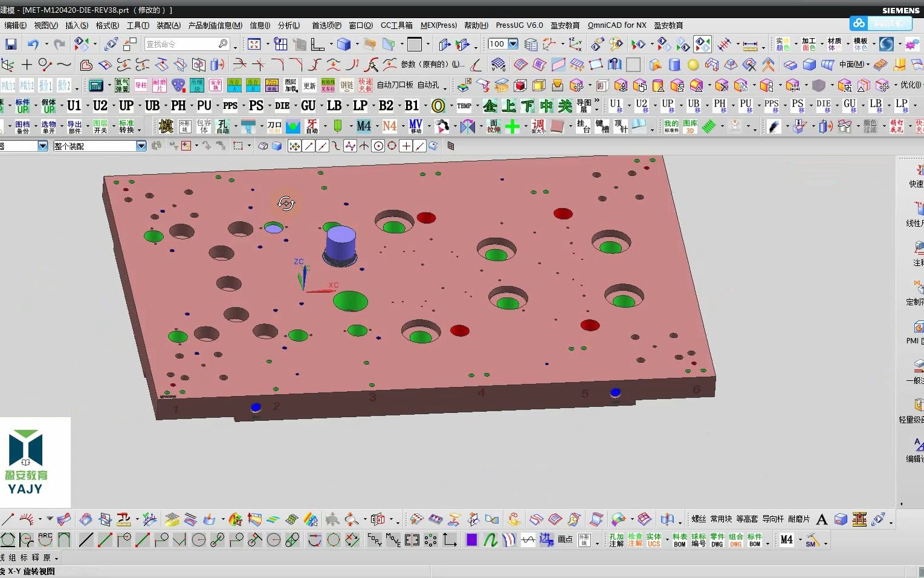
Task: Open the 编辑(E) menu
Action: [15, 25]
